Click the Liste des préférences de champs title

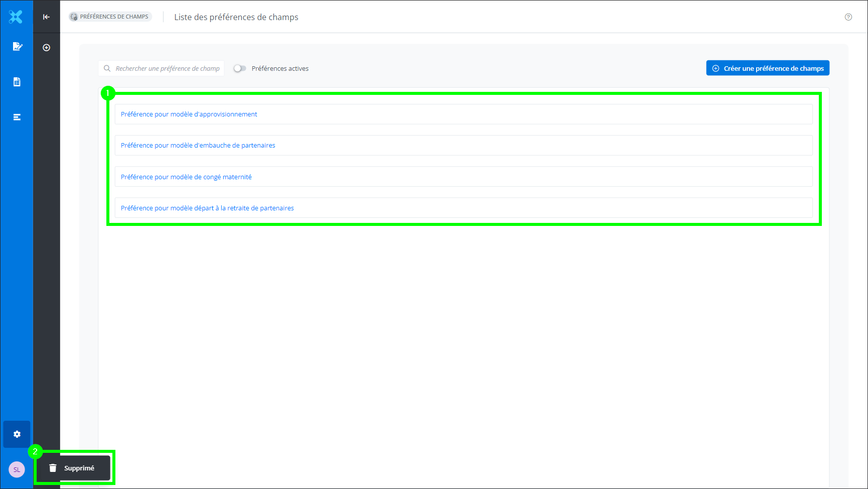[x=236, y=17]
